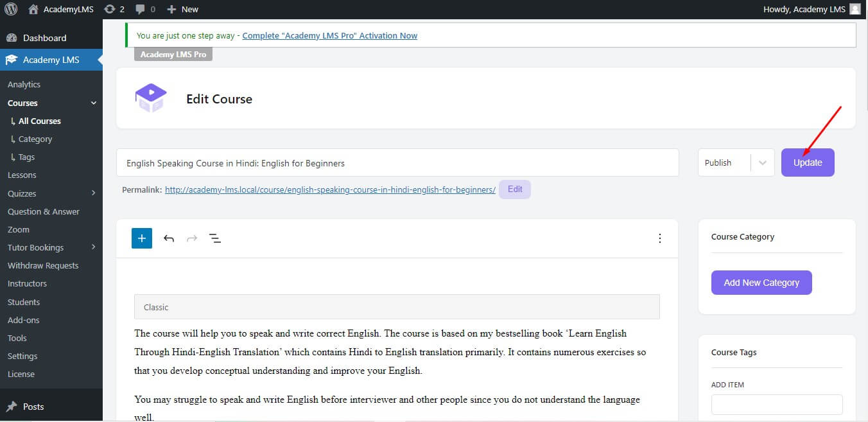
Task: Click the course title input field
Action: pos(397,163)
